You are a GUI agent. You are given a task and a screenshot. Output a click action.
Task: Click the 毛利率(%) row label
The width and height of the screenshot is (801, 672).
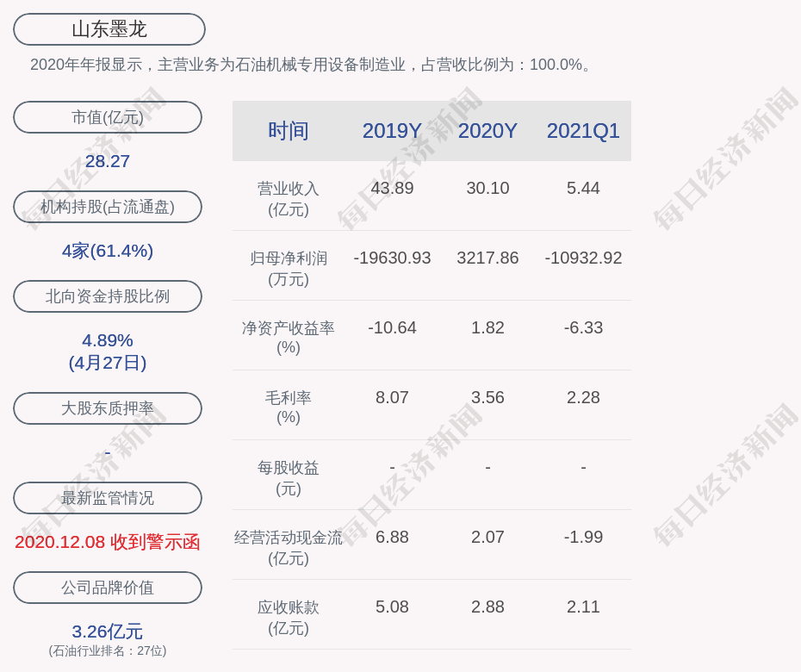tap(289, 408)
